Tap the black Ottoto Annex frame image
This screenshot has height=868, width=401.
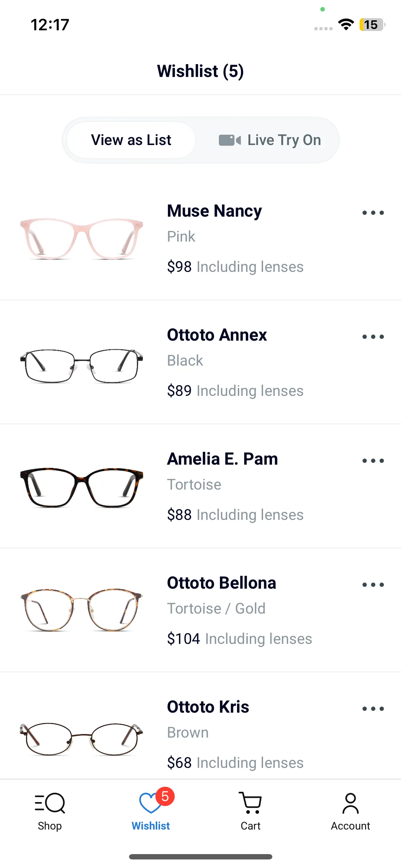(x=82, y=366)
